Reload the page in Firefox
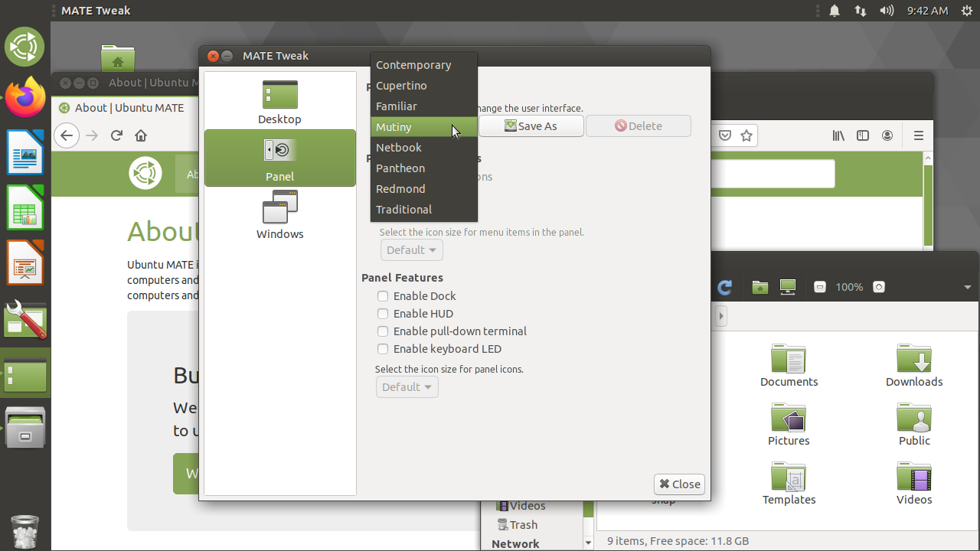This screenshot has width=980, height=551. pyautogui.click(x=116, y=135)
